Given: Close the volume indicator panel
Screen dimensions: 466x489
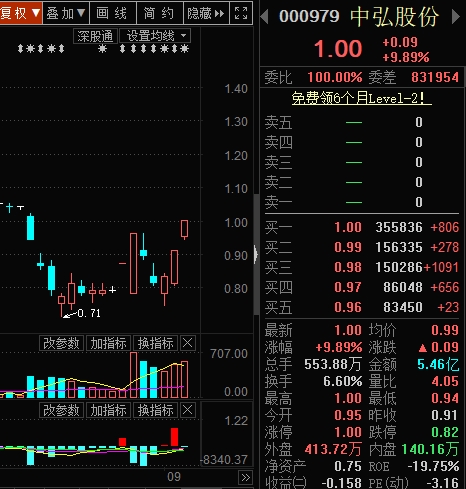Looking at the screenshot, I should tap(188, 343).
